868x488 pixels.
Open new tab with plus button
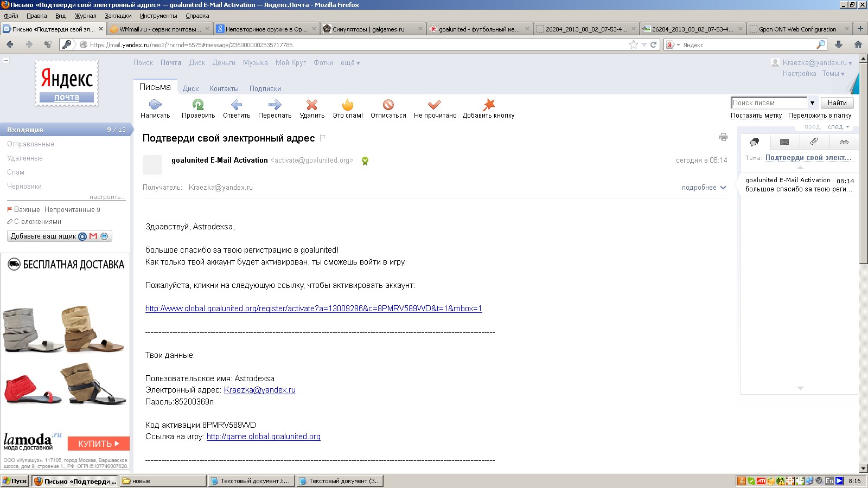(x=860, y=29)
